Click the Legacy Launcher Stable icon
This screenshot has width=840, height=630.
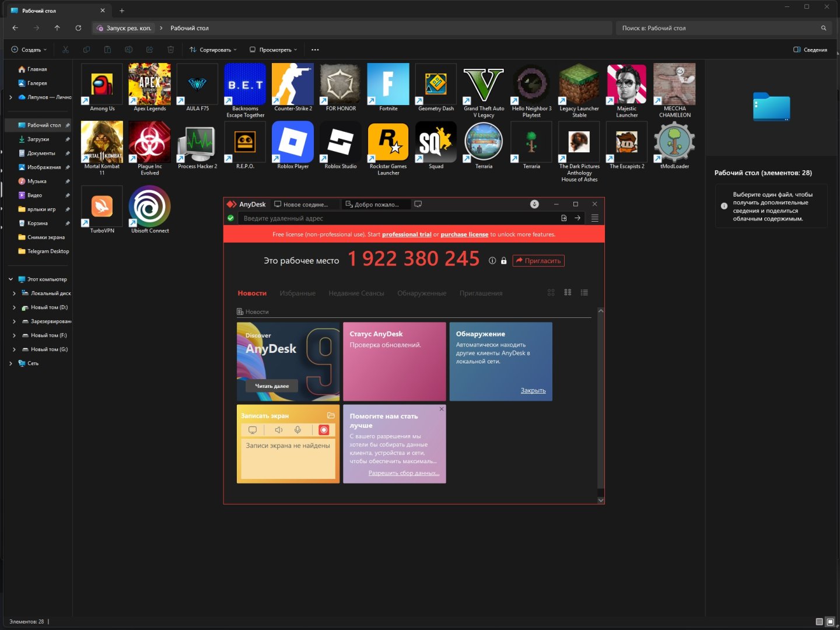coord(579,84)
